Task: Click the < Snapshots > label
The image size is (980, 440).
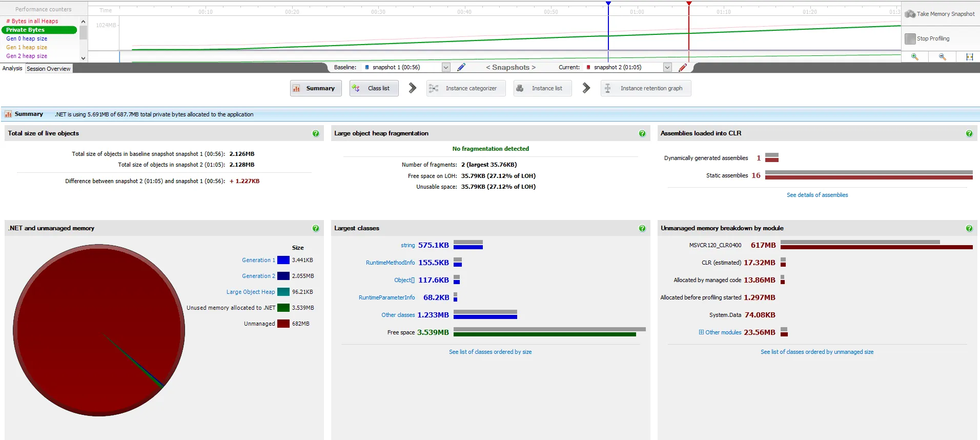Action: coord(511,67)
